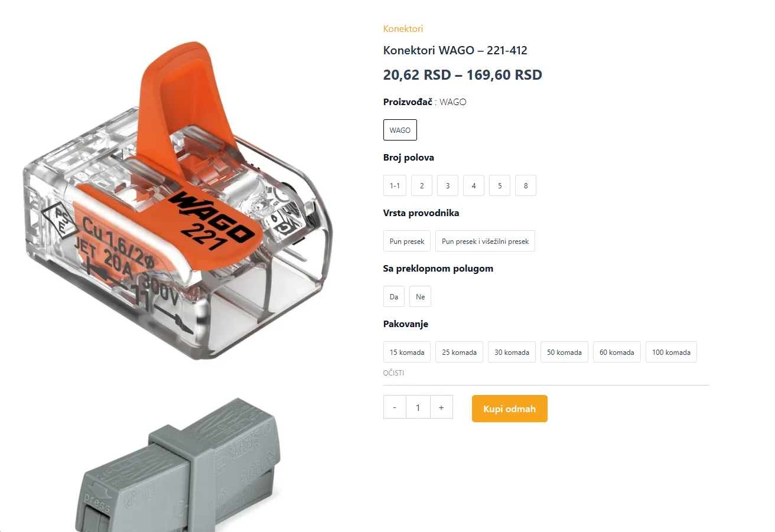This screenshot has width=775, height=532.
Task: Choose the 5 poles option
Action: 500,185
